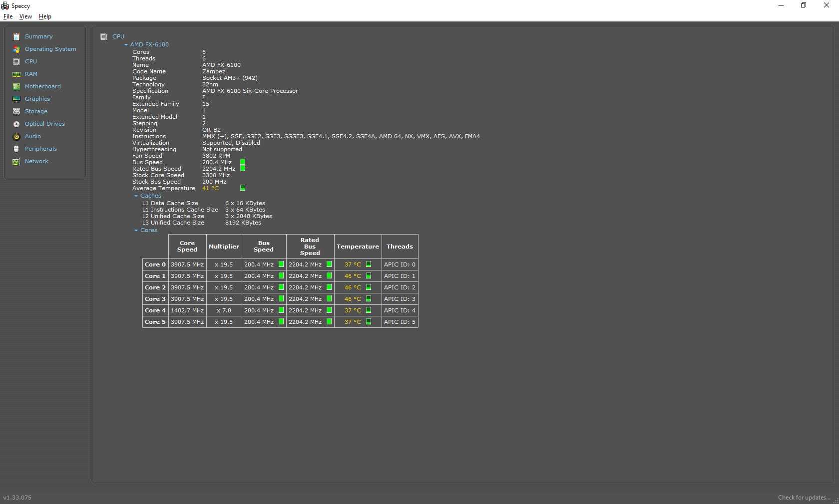Click Core 2 rated bus speed indicator

click(329, 287)
